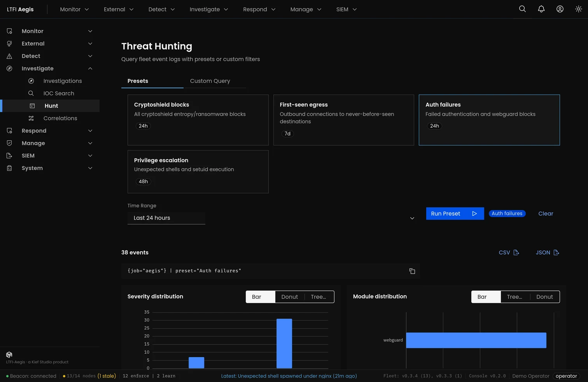588x382 pixels.
Task: Open the Respond top menu dropdown
Action: [259, 9]
